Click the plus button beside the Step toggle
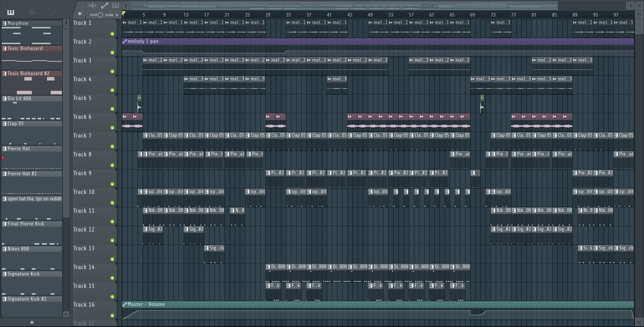This screenshot has width=644, height=327. [x=80, y=14]
